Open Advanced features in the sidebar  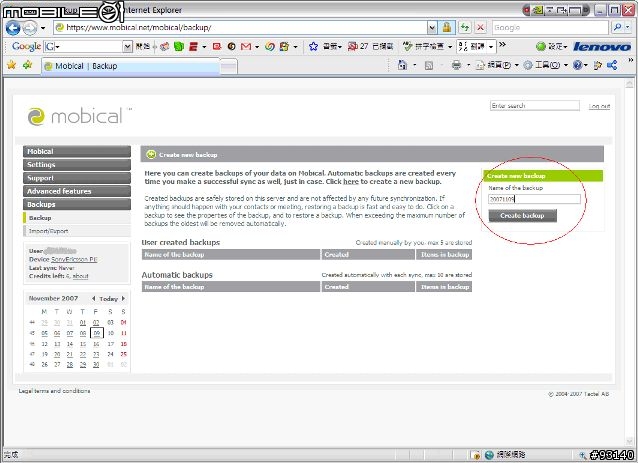(x=77, y=191)
